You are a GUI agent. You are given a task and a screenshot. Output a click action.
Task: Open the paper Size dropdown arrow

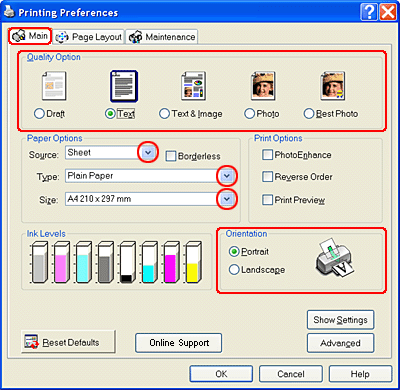tap(227, 199)
